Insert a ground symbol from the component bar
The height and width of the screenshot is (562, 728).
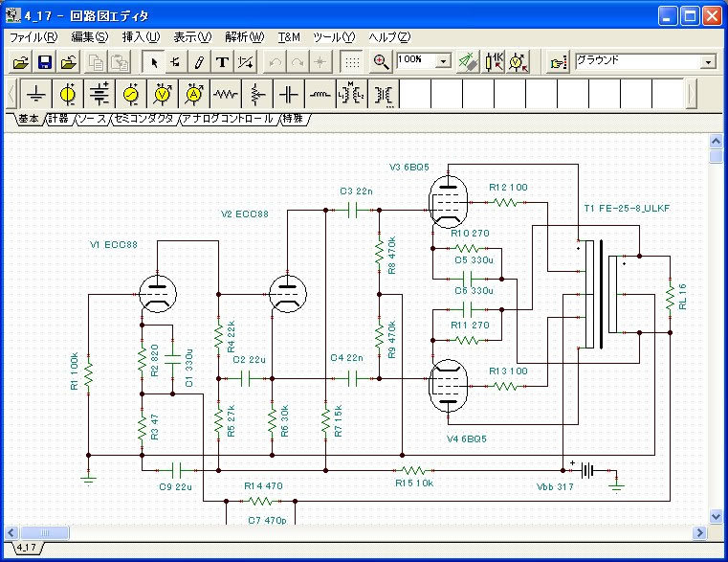tap(36, 94)
